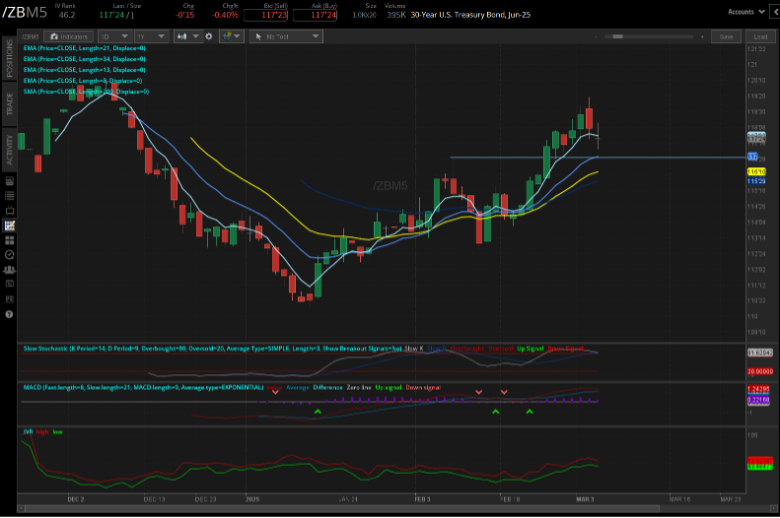Viewport: 780px width, 518px height.
Task: Click the IV Rank value 46.2
Action: 67,15
